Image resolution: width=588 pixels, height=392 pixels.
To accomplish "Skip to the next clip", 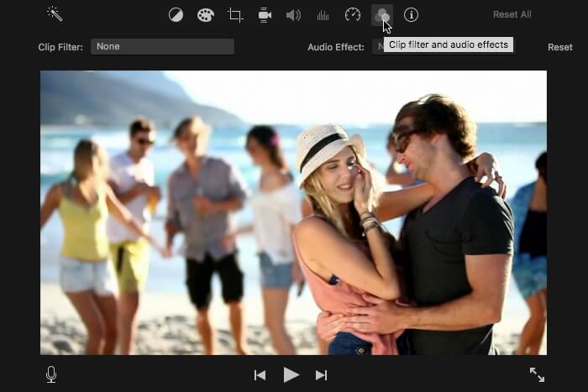I will pos(322,375).
